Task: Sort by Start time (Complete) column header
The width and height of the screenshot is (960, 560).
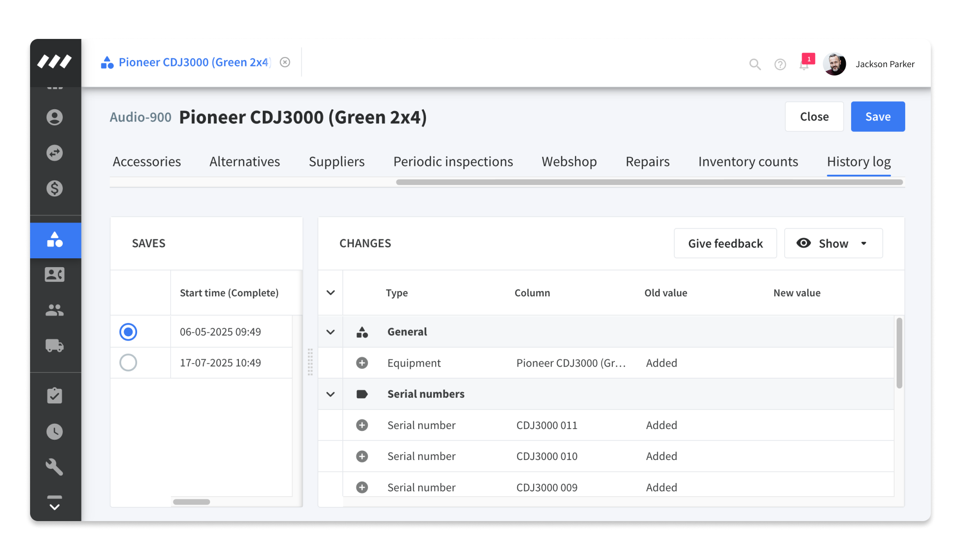Action: (229, 293)
